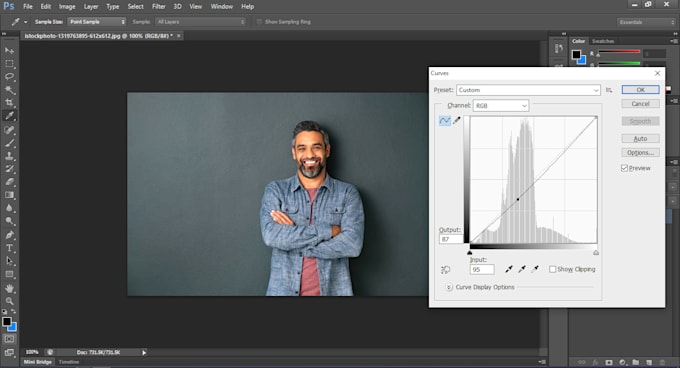Select the Brush tool
Image resolution: width=680 pixels, height=368 pixels.
[9, 143]
